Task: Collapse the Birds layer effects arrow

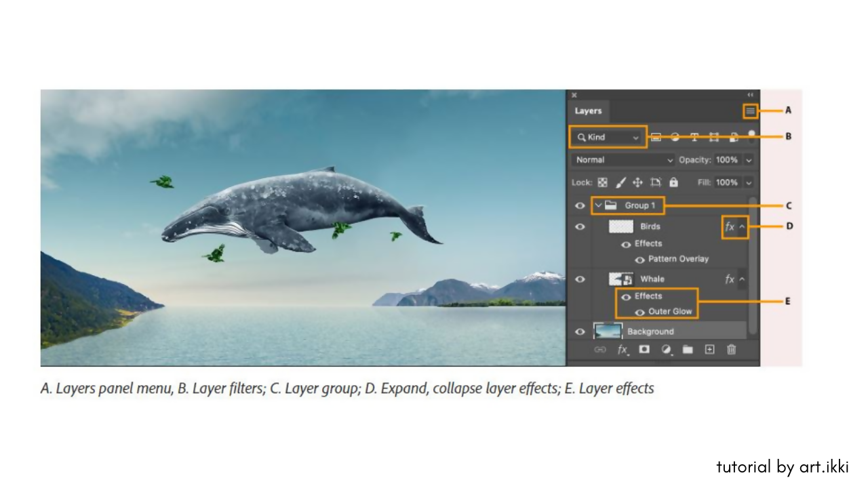Action: pyautogui.click(x=742, y=227)
